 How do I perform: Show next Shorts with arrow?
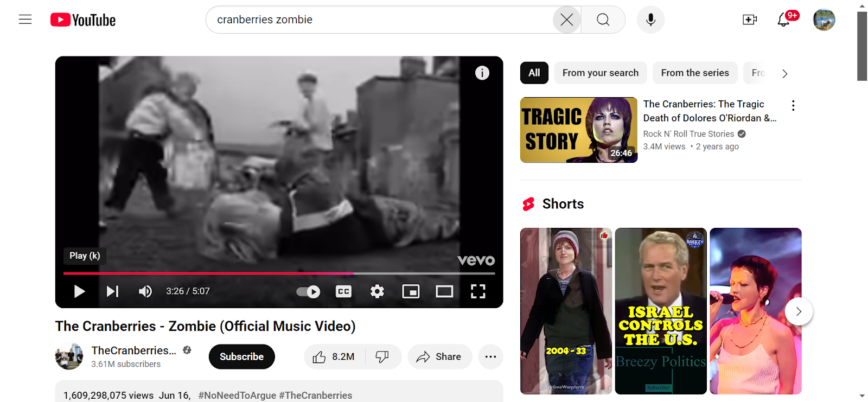tap(799, 311)
